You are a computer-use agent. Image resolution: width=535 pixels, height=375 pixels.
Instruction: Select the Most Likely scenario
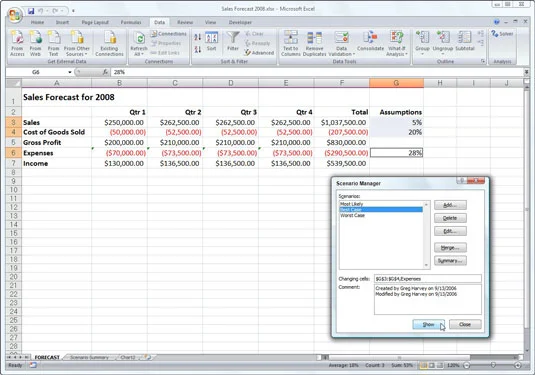point(381,204)
